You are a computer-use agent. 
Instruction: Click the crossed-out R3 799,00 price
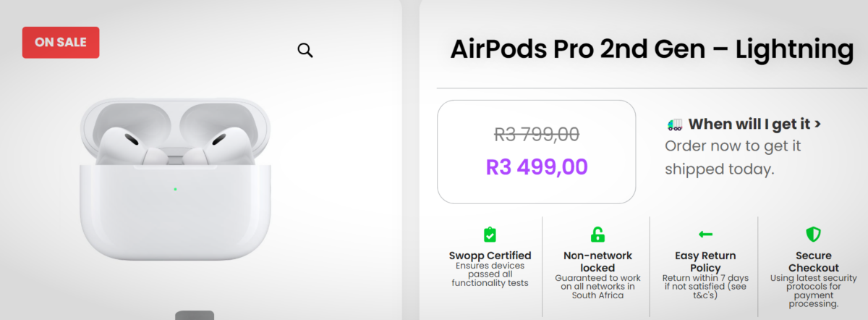[536, 134]
